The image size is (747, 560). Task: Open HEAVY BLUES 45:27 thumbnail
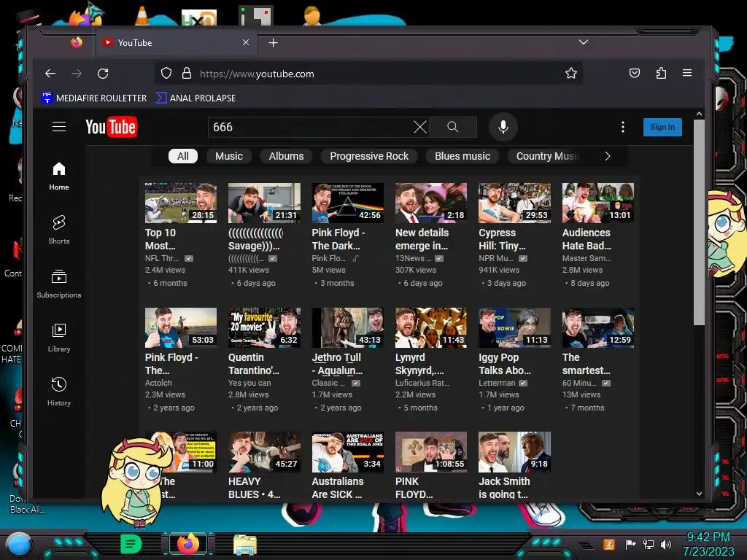(264, 452)
